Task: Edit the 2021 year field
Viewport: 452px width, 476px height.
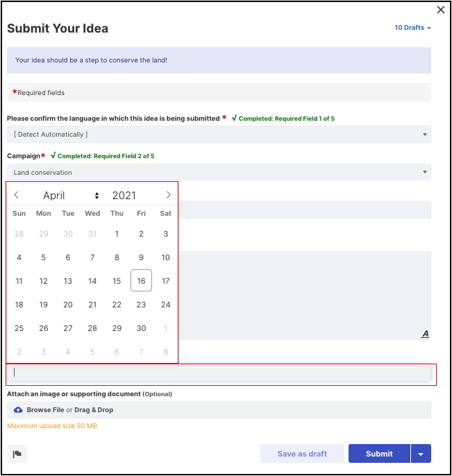Action: click(124, 196)
